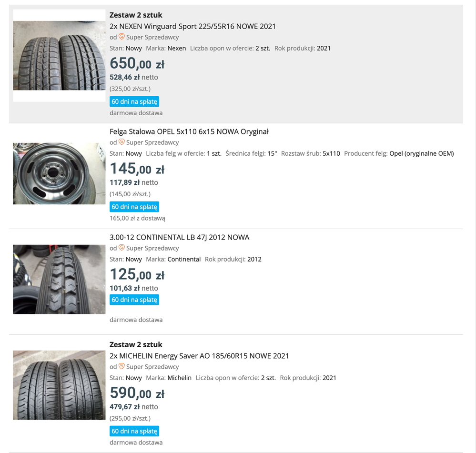Open the MICHELIN Energy Saver tire photo
This screenshot has height=453, width=476.
pyautogui.click(x=59, y=385)
